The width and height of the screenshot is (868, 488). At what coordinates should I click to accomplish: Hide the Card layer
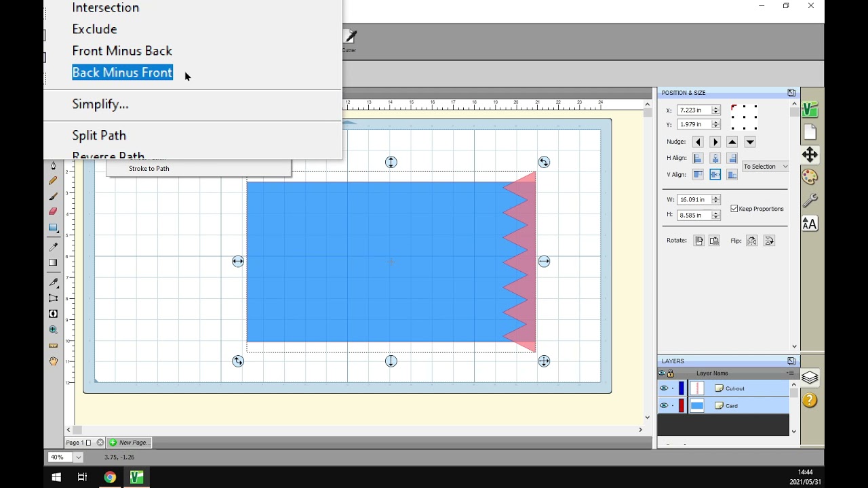pos(664,405)
